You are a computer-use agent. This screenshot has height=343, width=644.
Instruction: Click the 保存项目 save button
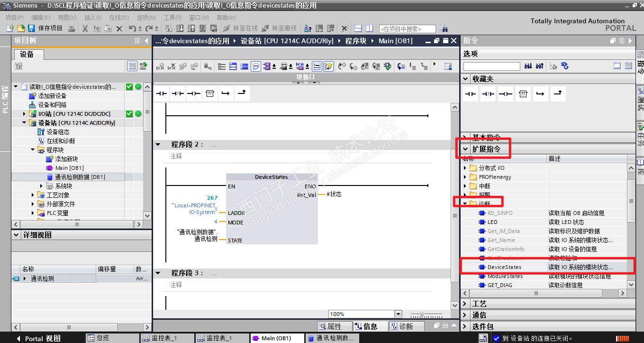pos(45,28)
